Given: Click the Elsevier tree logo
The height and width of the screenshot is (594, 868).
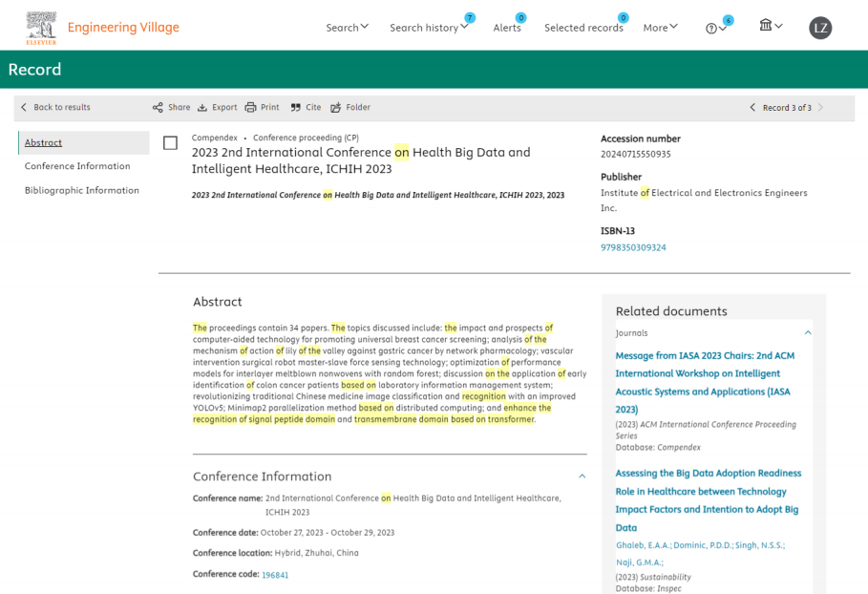Looking at the screenshot, I should pyautogui.click(x=41, y=28).
